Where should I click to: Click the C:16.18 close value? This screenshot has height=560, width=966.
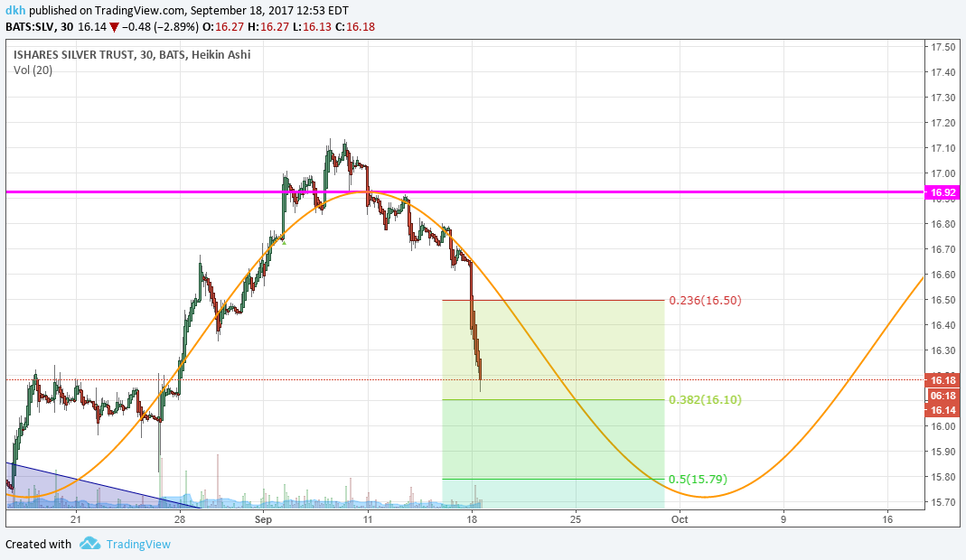[355, 26]
